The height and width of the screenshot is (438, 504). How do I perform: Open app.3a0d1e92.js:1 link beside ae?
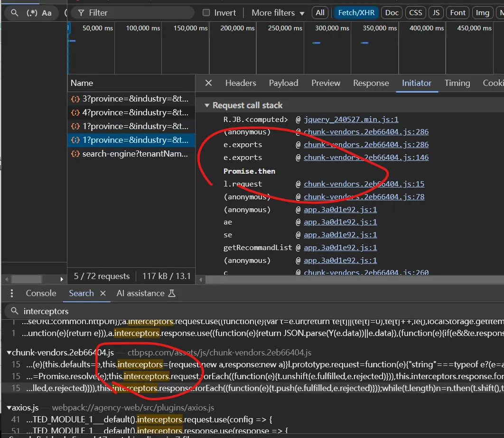tap(340, 222)
